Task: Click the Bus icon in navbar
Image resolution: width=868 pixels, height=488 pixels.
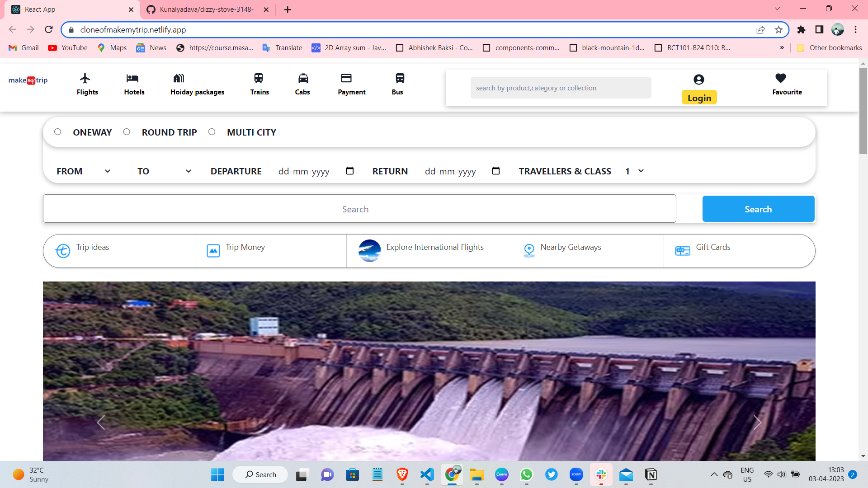Action: tap(400, 79)
